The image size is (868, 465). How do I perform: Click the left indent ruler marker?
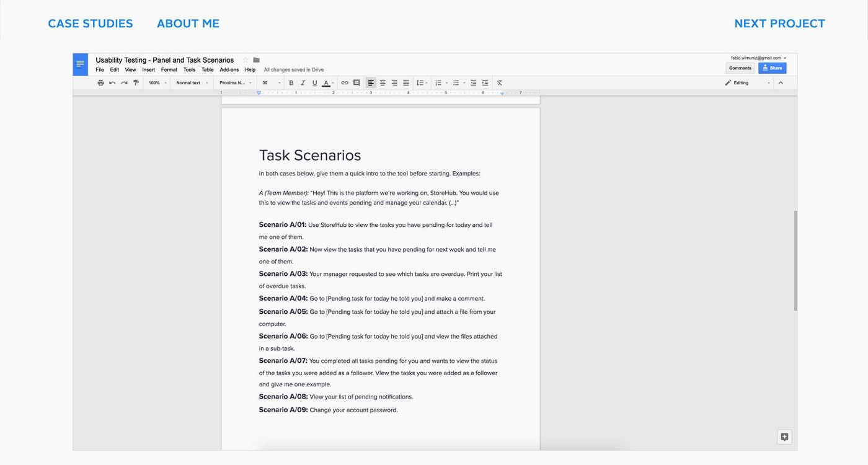259,93
